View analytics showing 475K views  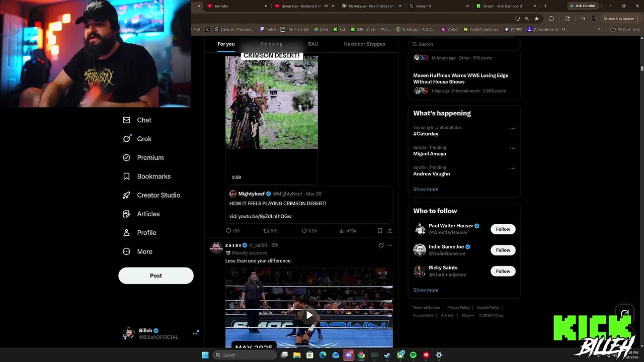[x=348, y=231]
